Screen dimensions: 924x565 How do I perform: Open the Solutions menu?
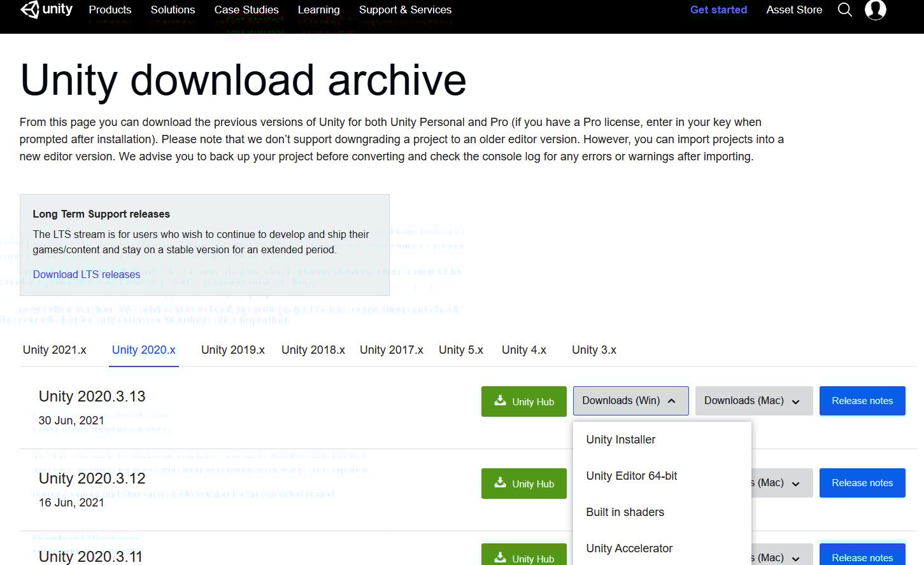[173, 10]
